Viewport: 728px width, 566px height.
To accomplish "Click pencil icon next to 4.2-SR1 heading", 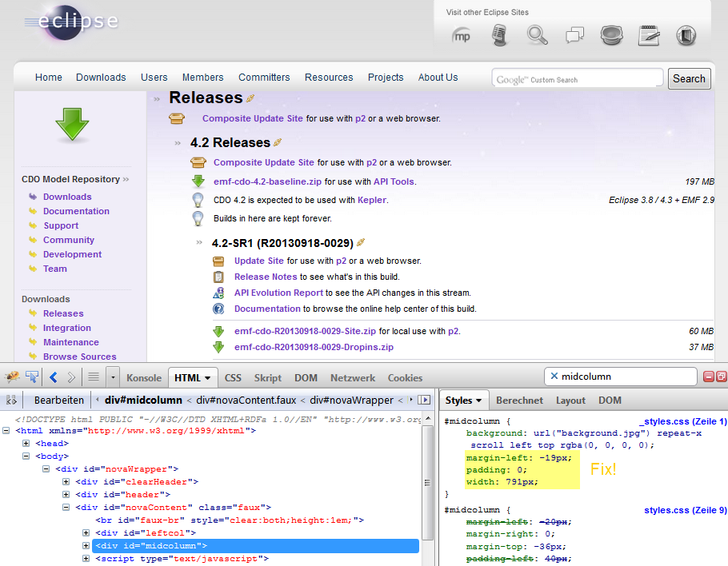I will (361, 243).
